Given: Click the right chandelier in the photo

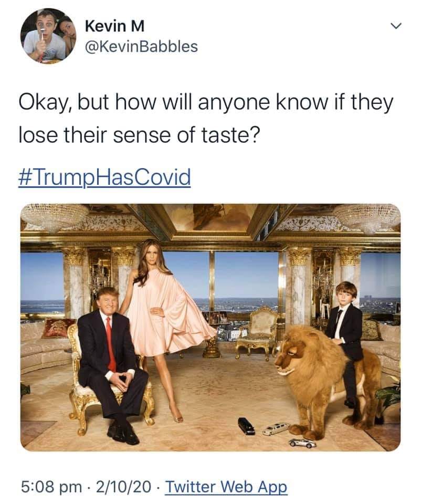Looking at the screenshot, I should click(x=367, y=215).
